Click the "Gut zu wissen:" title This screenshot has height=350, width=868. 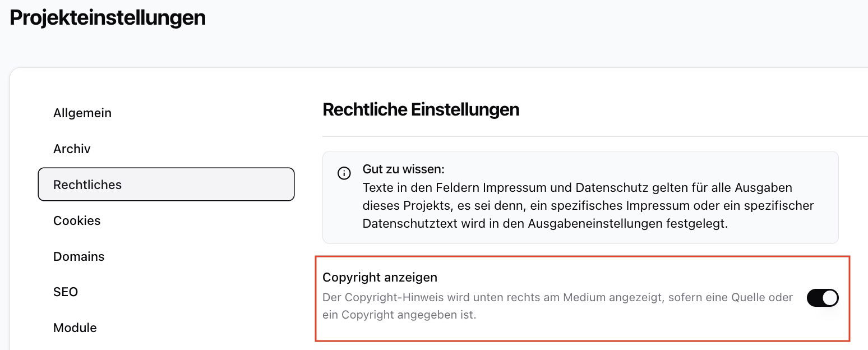403,169
